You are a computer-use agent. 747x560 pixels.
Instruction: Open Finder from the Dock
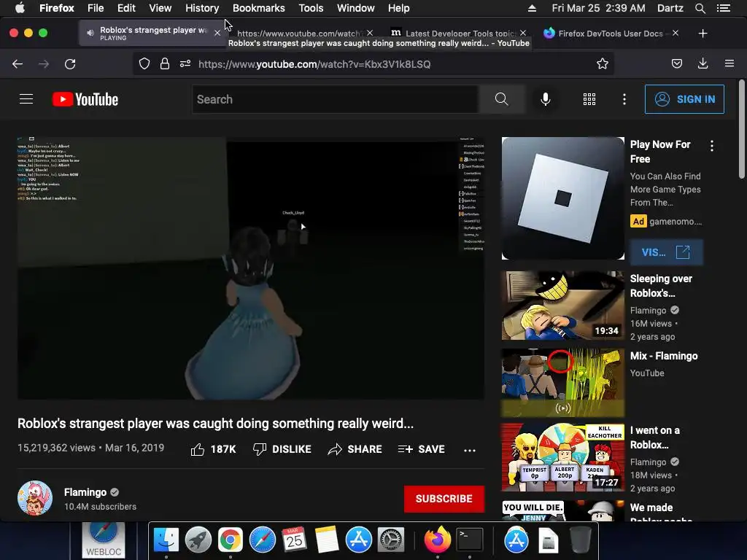166,540
